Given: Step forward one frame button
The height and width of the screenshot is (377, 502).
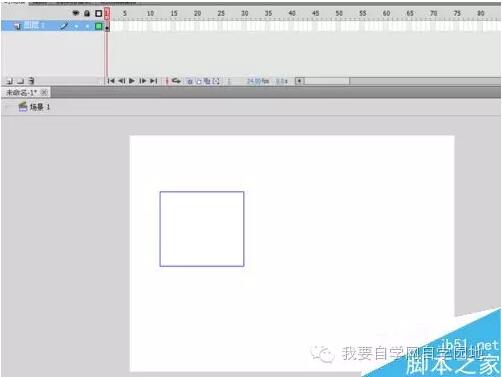Looking at the screenshot, I should click(143, 81).
